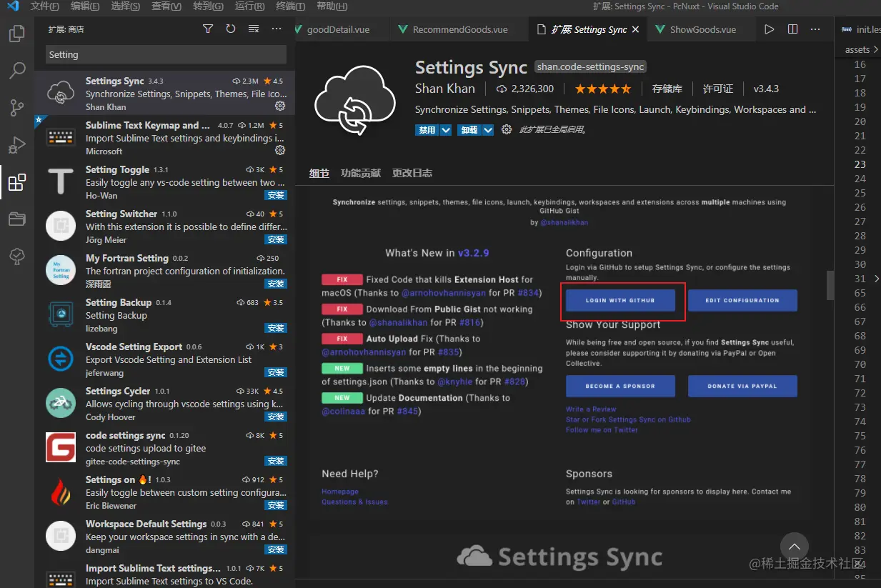
Task: Click the blue 卸载 (uninstall) button
Action: point(469,130)
